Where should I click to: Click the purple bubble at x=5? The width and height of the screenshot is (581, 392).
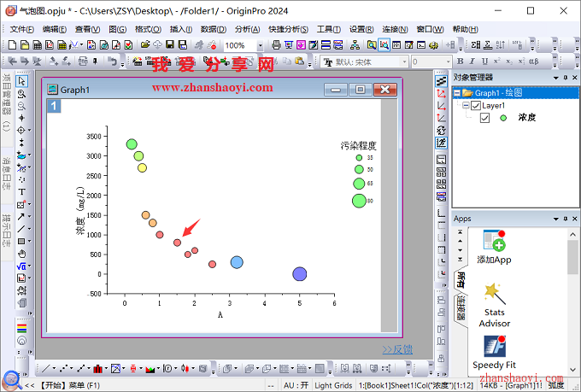pos(299,274)
